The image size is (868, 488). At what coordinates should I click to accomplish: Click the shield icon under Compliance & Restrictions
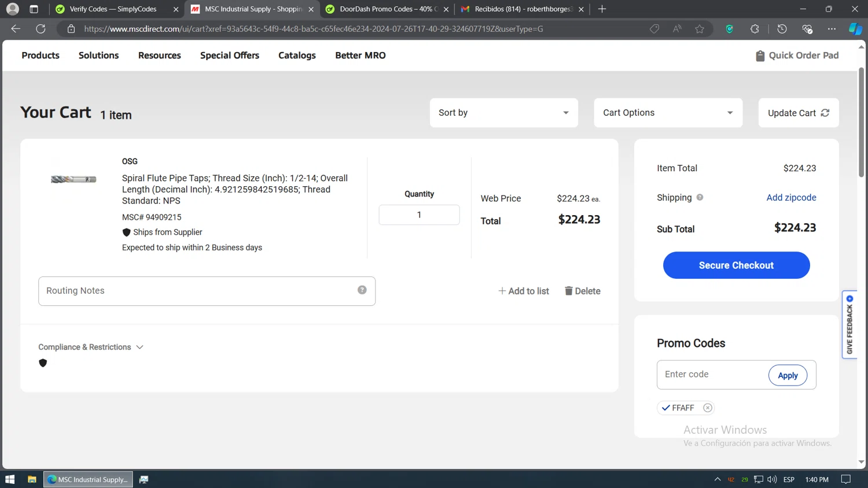(x=43, y=363)
